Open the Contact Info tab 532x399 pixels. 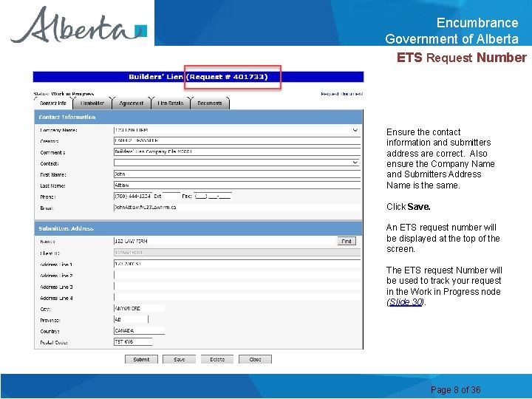coord(53,103)
